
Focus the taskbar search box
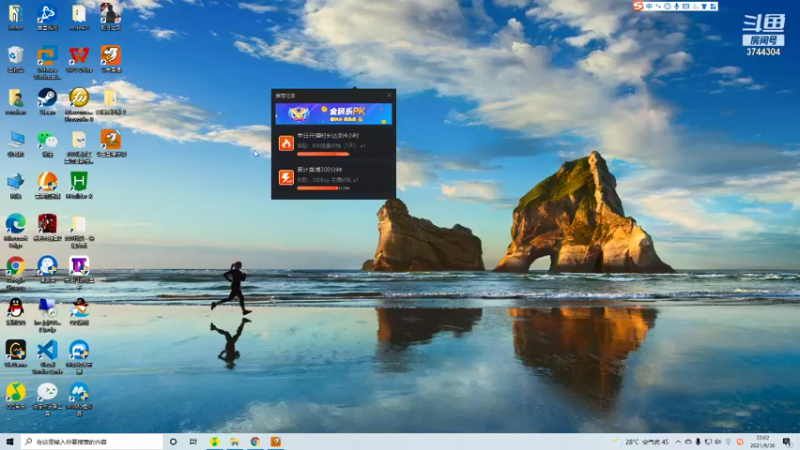tap(92, 442)
